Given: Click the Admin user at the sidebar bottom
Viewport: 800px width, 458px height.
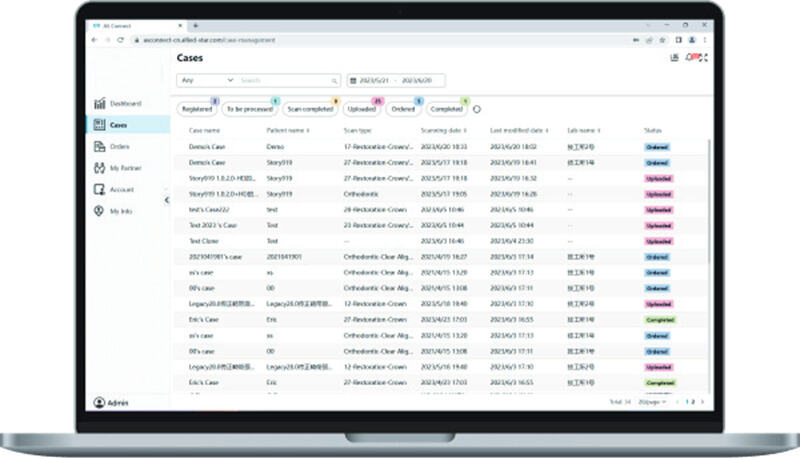Looking at the screenshot, I should tap(117, 402).
